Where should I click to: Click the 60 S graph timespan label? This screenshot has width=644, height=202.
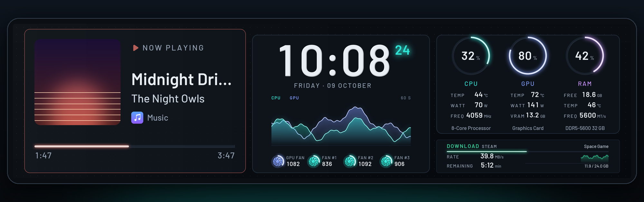pyautogui.click(x=406, y=98)
